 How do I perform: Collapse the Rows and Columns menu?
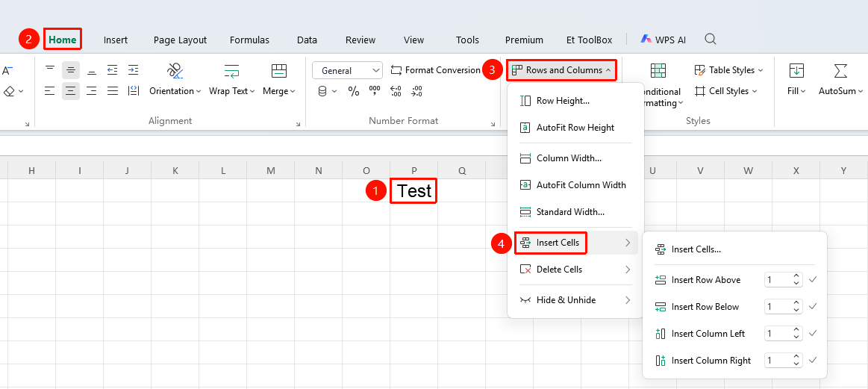tap(561, 70)
